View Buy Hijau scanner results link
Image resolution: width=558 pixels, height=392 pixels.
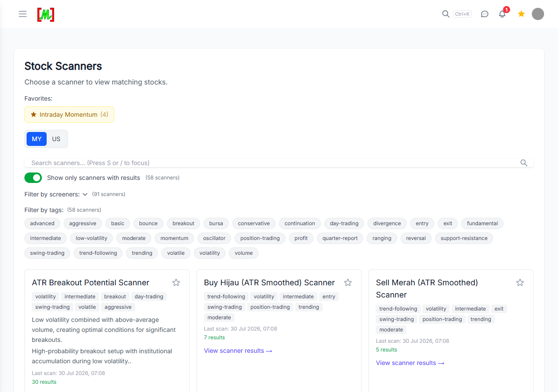[238, 351]
